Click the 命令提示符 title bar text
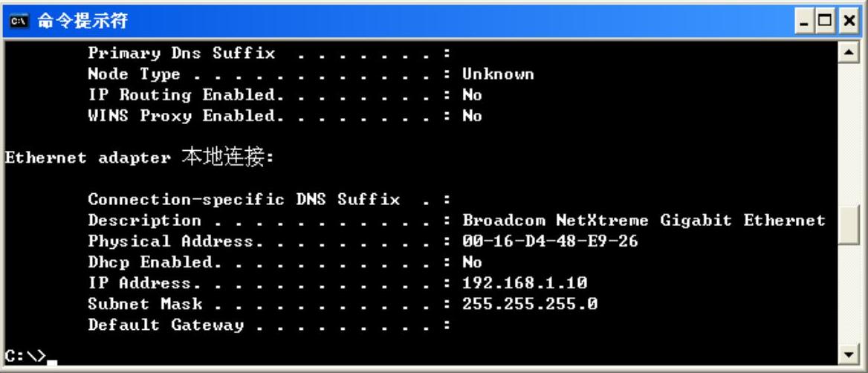Screen dimensions: 868x373 (82, 22)
